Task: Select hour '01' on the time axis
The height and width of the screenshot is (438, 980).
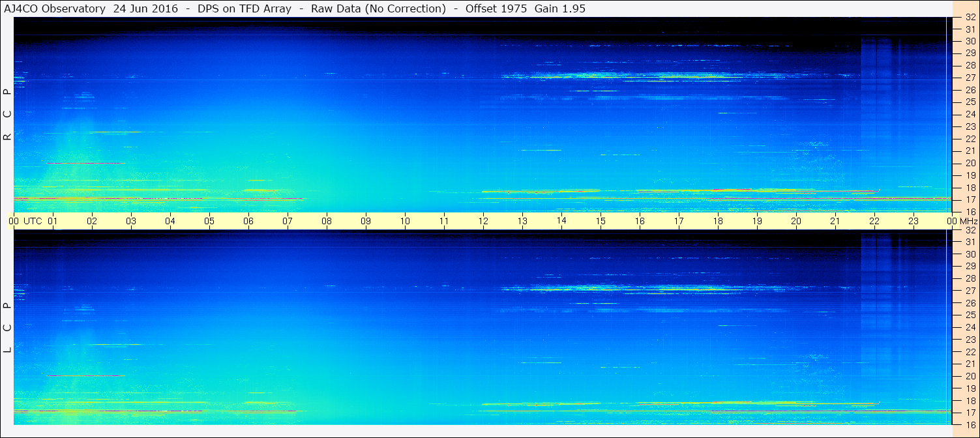Action: [53, 221]
